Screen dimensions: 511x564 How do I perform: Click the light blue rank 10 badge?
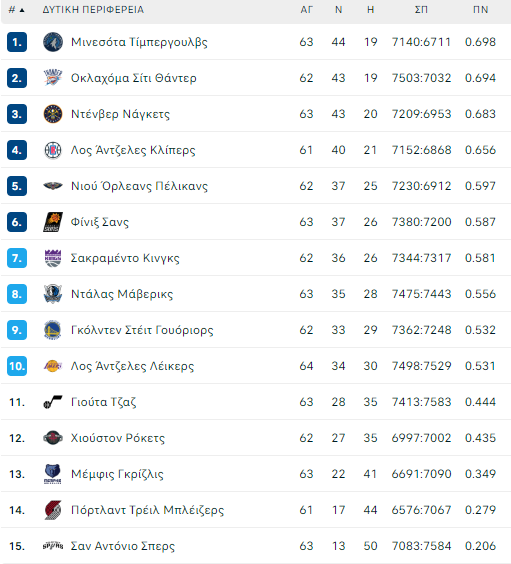click(17, 366)
